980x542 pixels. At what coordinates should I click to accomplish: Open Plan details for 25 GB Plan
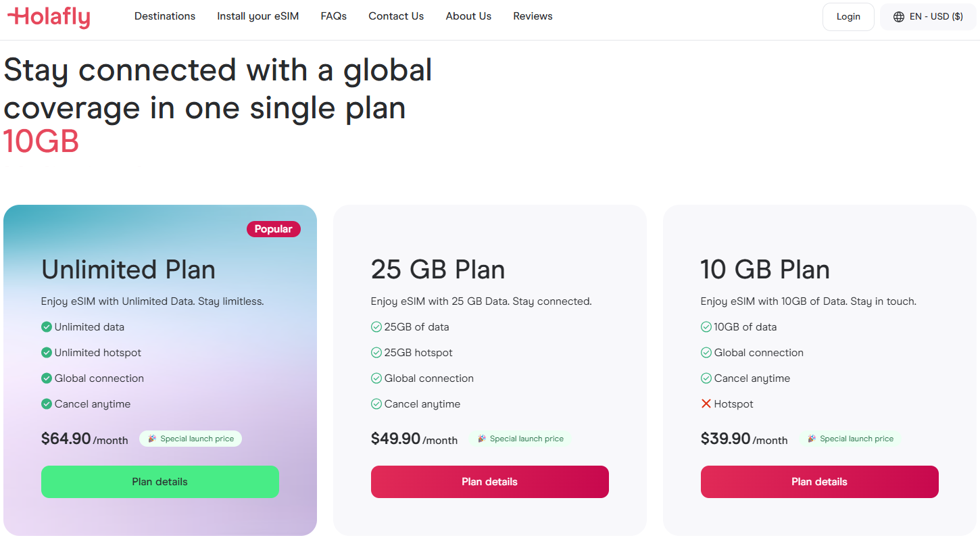[x=490, y=482]
